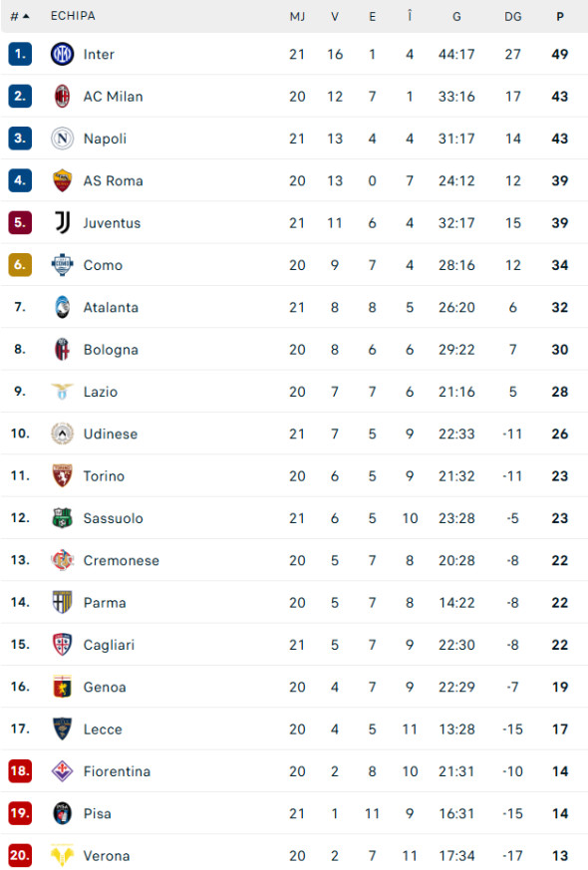Click the Genoa club badge
This screenshot has height=870, width=588.
[62, 687]
